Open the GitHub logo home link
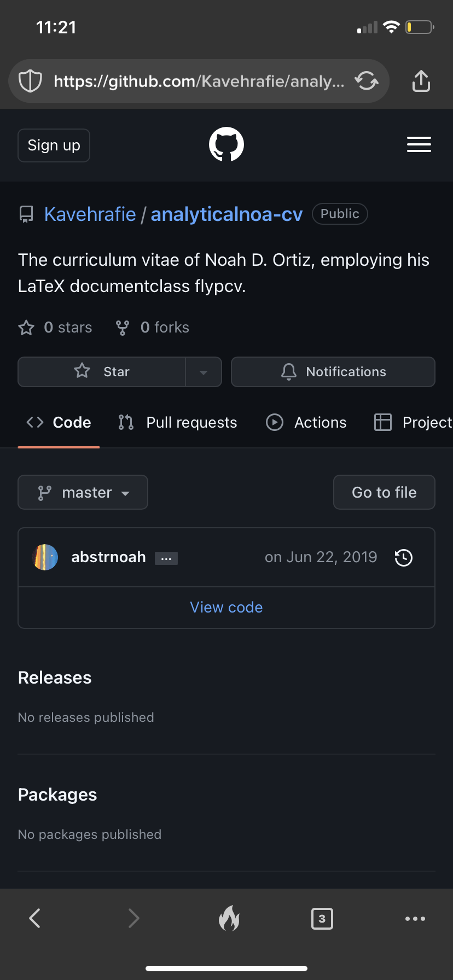 tap(226, 145)
